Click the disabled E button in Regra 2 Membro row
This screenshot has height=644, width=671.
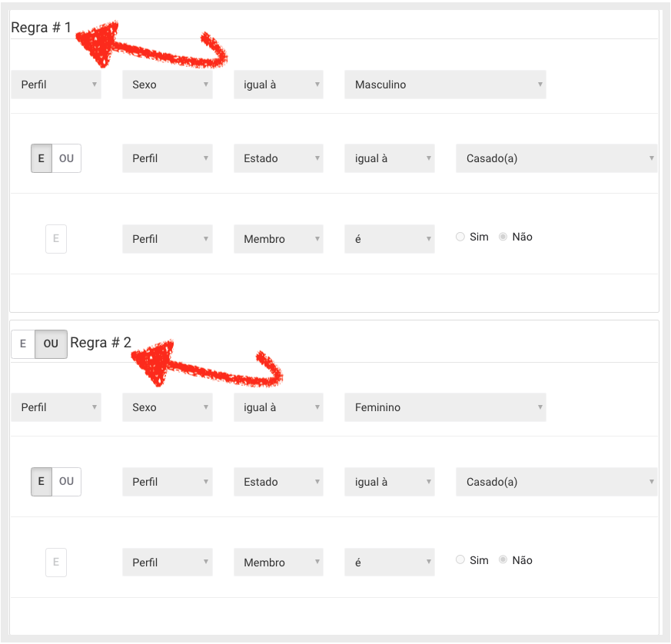pos(56,563)
